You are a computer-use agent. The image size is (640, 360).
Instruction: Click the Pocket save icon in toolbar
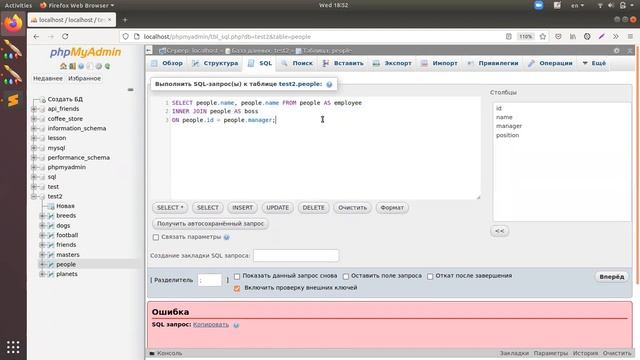pos(558,36)
